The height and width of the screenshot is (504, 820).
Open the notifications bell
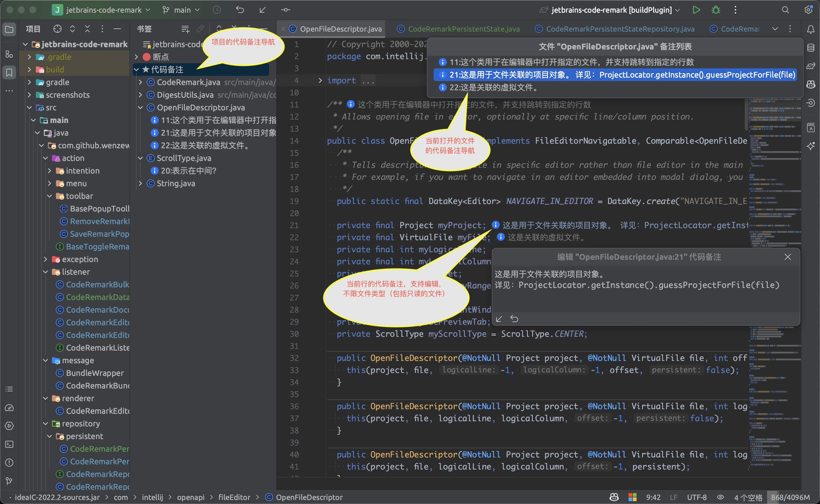811,29
